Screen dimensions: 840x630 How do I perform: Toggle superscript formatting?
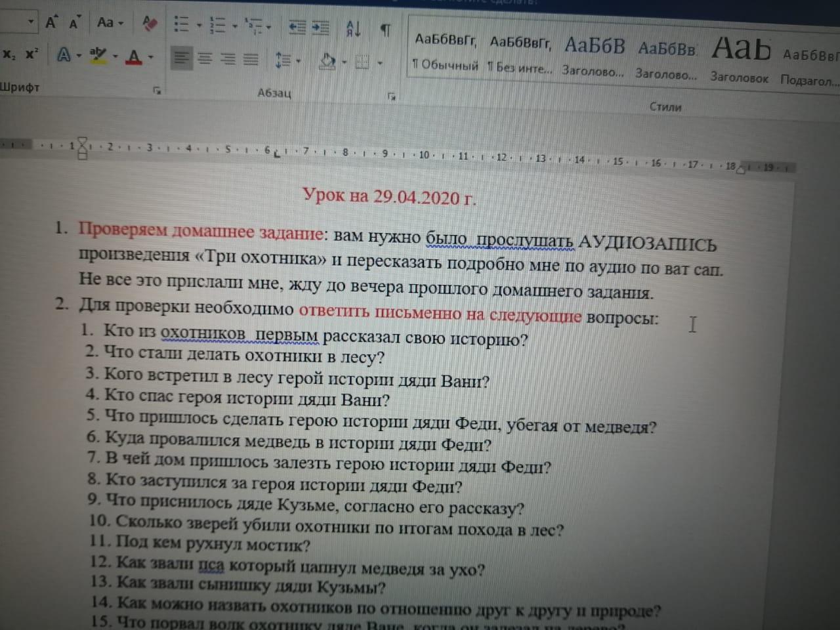point(31,54)
